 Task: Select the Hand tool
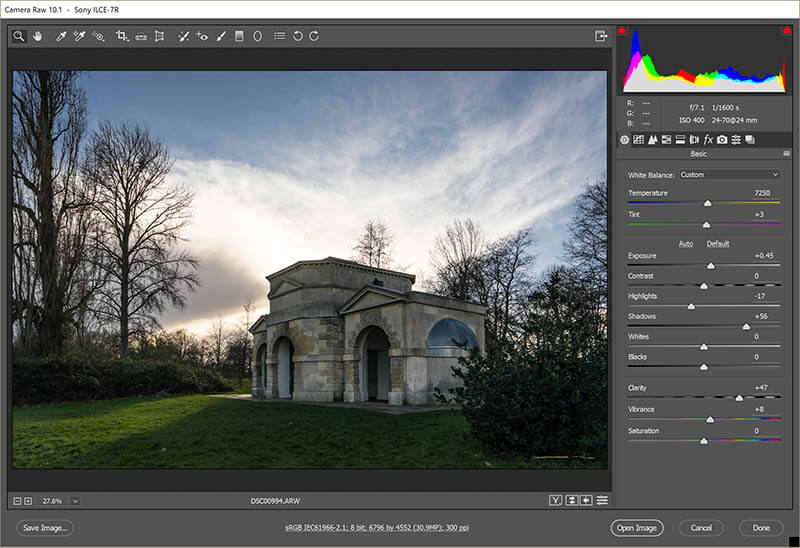37,36
